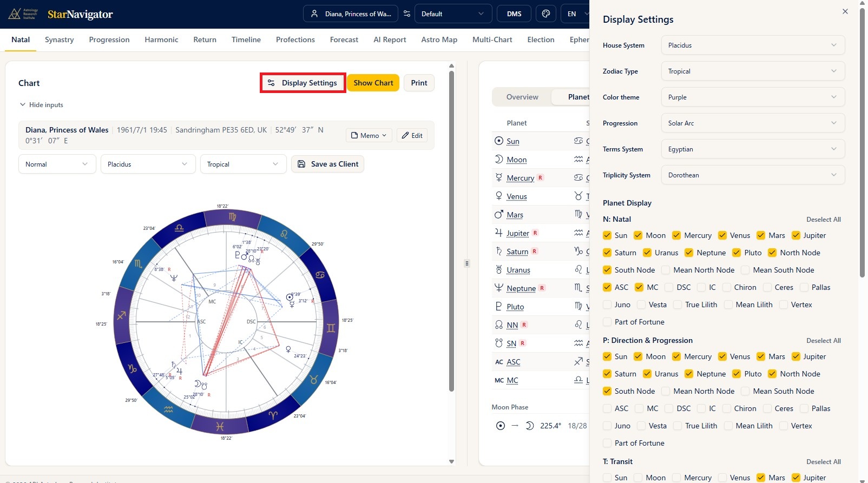This screenshot has width=868, height=483.
Task: Click the Show Chart button
Action: point(373,83)
